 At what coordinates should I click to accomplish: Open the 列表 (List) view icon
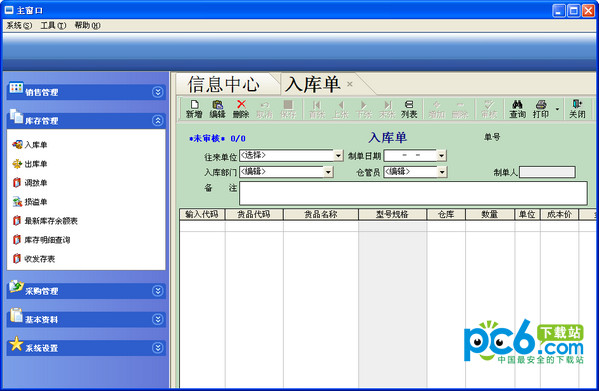409,109
